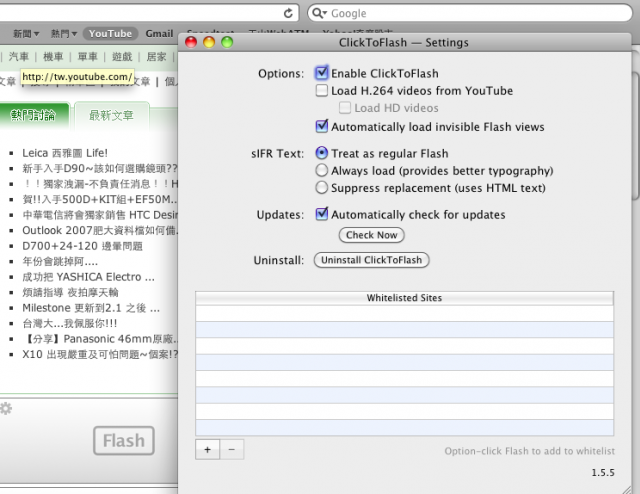Open the Panasonic 46mm thread link
The height and width of the screenshot is (494, 640).
coord(100,339)
